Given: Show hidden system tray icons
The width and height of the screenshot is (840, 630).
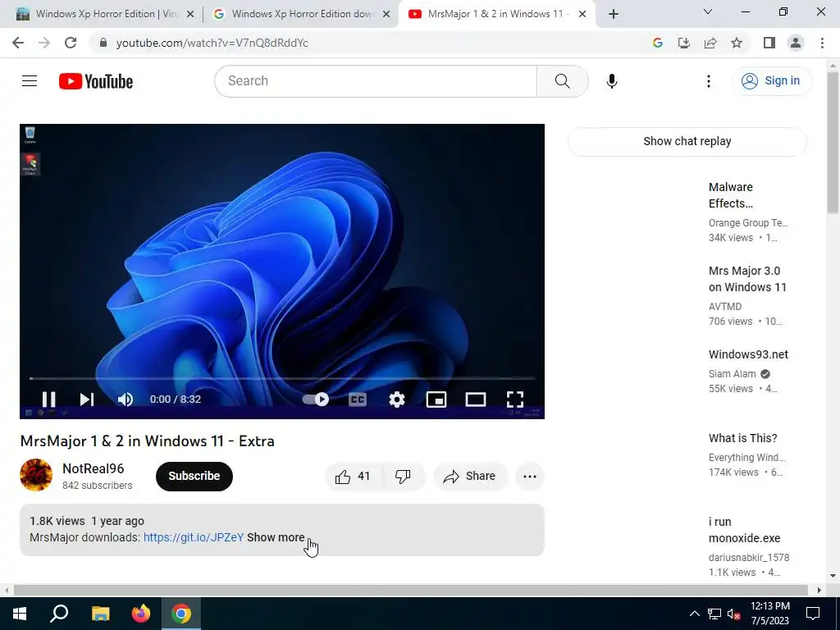Looking at the screenshot, I should click(694, 614).
